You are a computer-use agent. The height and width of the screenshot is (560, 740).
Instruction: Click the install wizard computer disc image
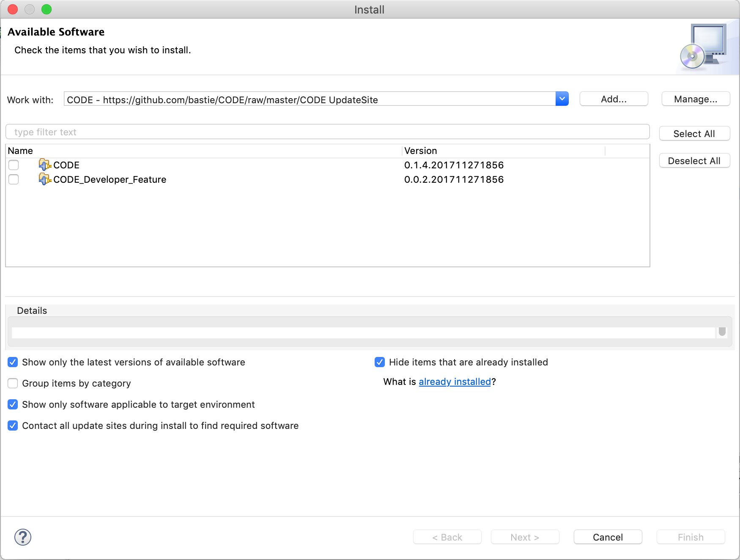tap(704, 47)
